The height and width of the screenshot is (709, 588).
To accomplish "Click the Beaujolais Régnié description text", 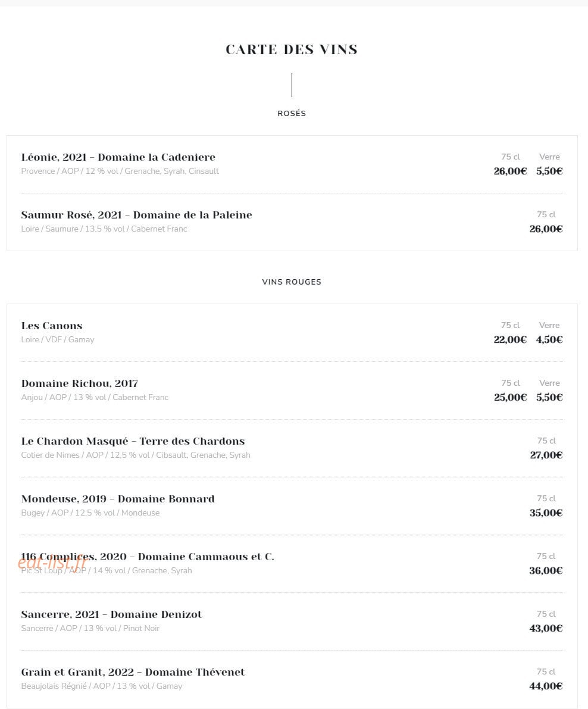I will 102,686.
